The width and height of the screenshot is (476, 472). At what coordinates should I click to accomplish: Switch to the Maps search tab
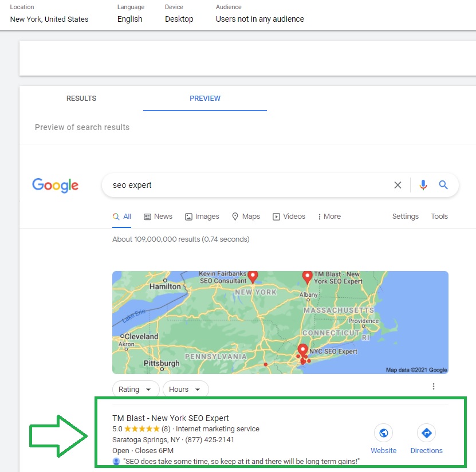pos(246,217)
